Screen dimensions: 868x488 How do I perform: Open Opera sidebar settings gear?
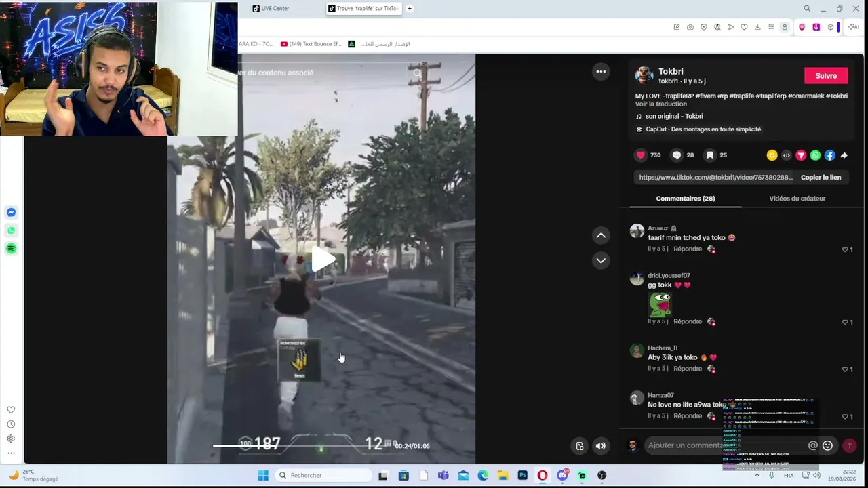point(11,439)
